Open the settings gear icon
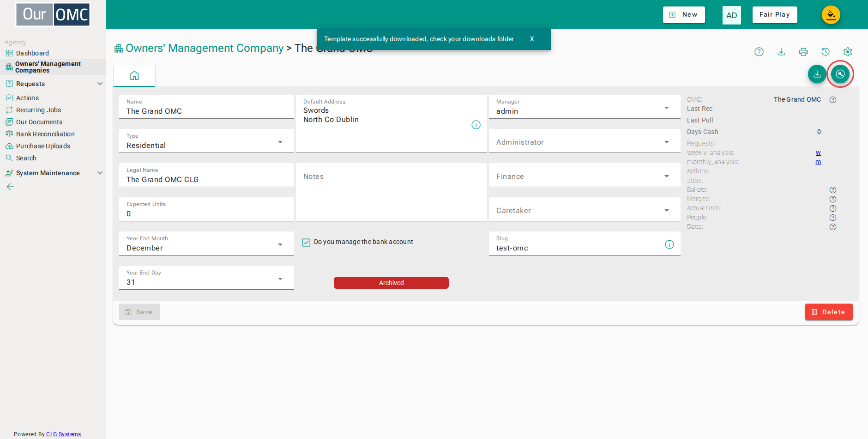The image size is (868, 439). click(848, 52)
